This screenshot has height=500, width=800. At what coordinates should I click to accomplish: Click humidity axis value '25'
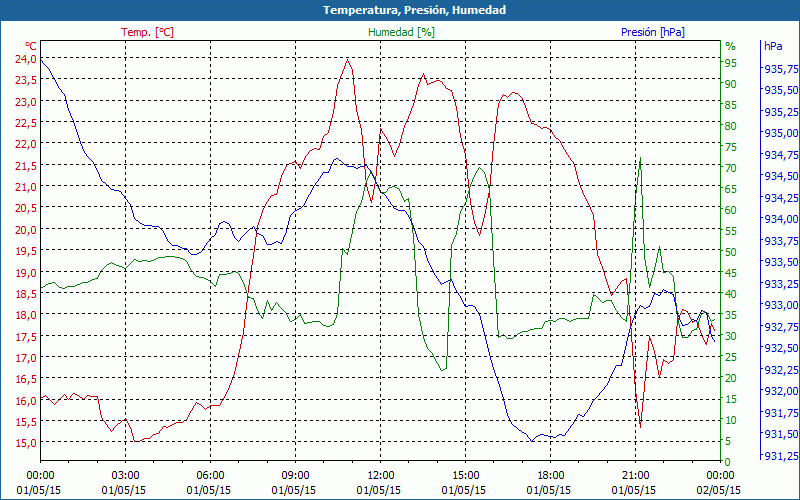[x=731, y=357]
